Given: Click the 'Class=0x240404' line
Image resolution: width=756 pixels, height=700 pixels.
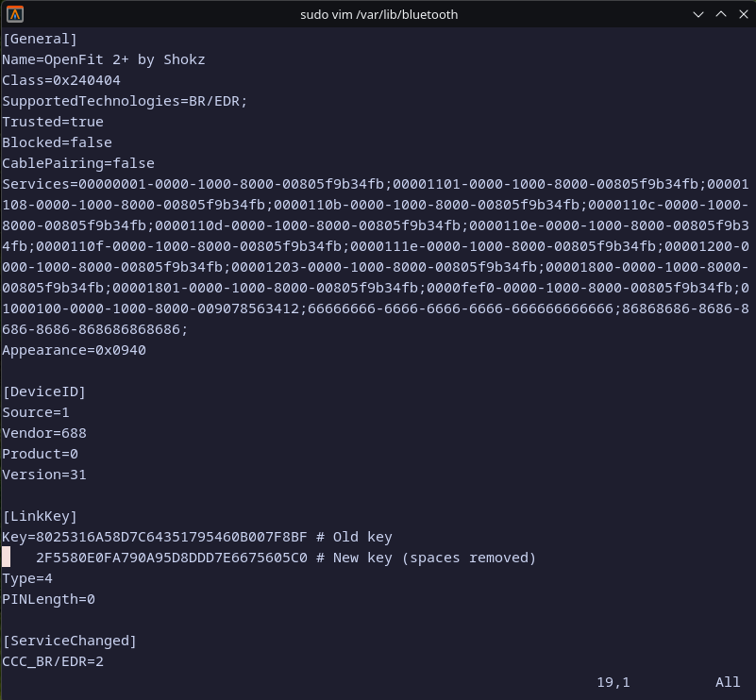Looking at the screenshot, I should point(61,80).
